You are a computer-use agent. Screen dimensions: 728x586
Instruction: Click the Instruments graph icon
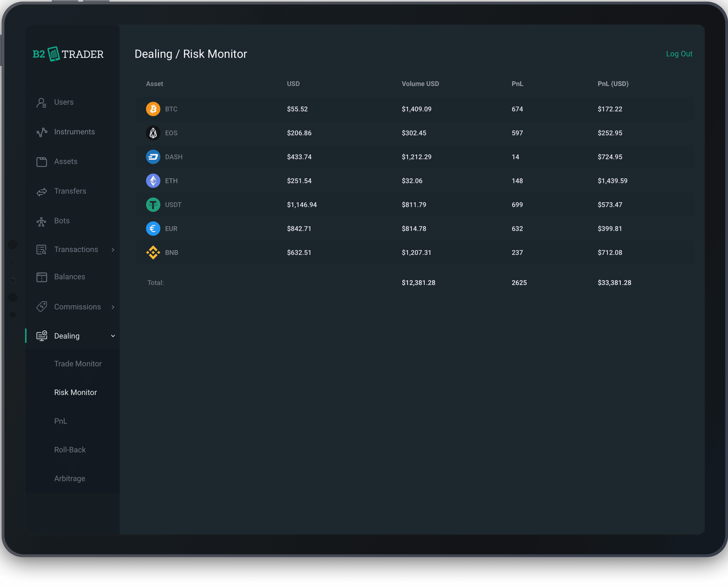click(42, 132)
